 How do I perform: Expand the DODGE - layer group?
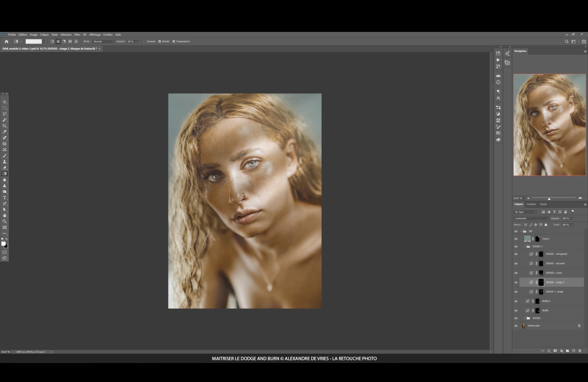tap(524, 318)
